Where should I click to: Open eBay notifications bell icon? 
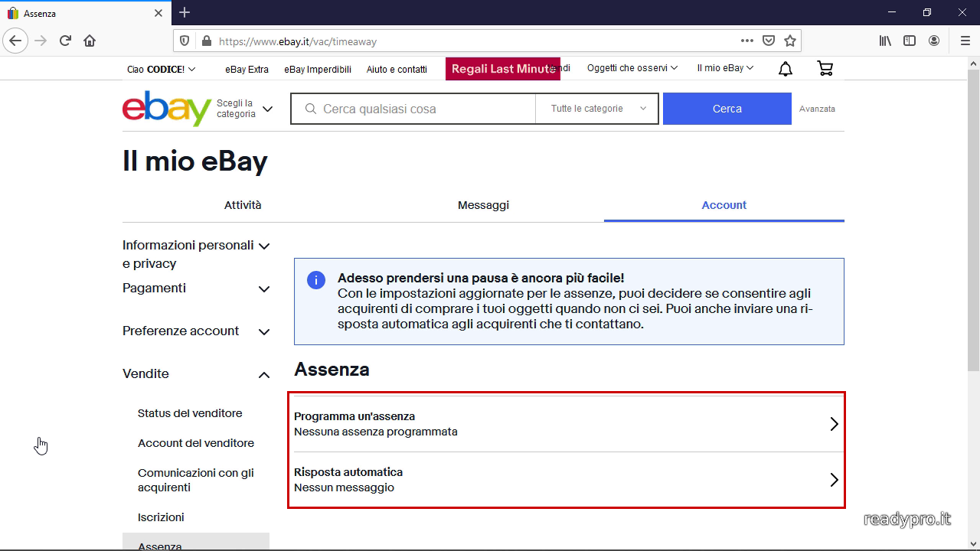(x=786, y=69)
